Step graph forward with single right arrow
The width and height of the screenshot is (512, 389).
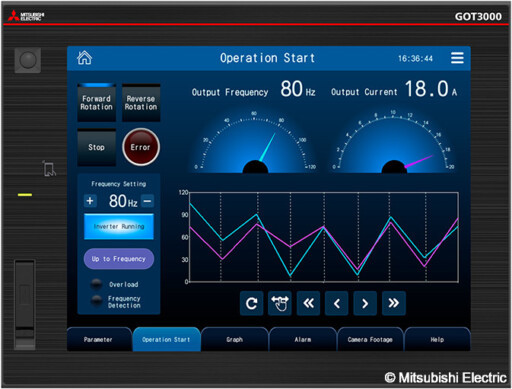(x=365, y=303)
